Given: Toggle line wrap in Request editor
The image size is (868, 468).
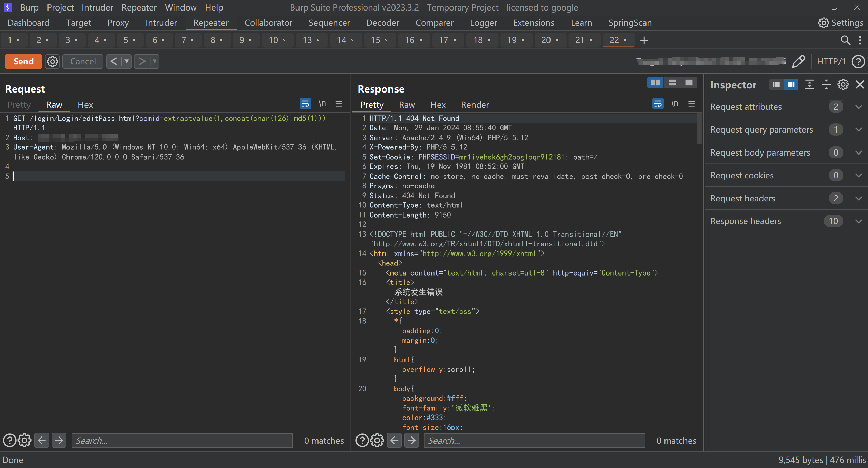Looking at the screenshot, I should click(305, 104).
